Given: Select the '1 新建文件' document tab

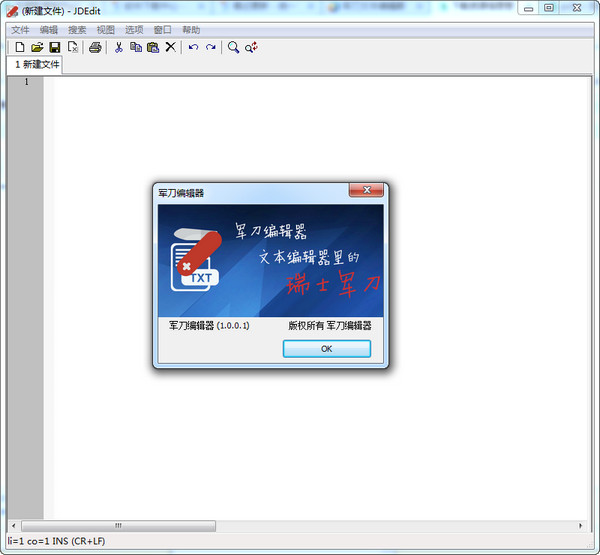Looking at the screenshot, I should pyautogui.click(x=36, y=65).
